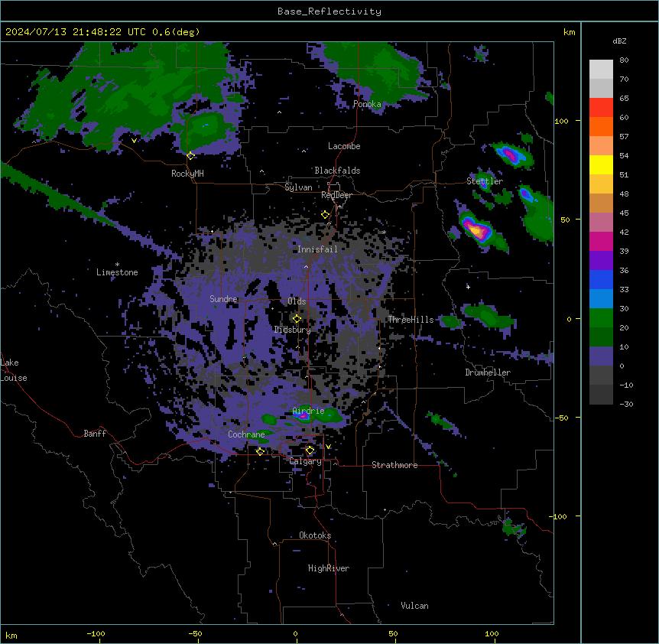Image resolution: width=659 pixels, height=644 pixels.
Task: Select the Innisfail label
Action: [317, 249]
